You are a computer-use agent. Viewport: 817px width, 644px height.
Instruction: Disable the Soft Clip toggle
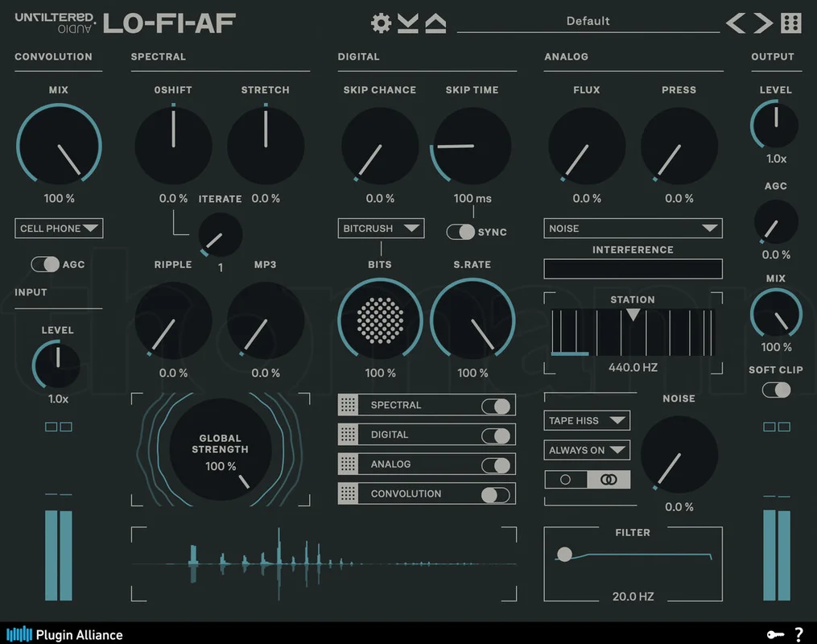point(776,390)
